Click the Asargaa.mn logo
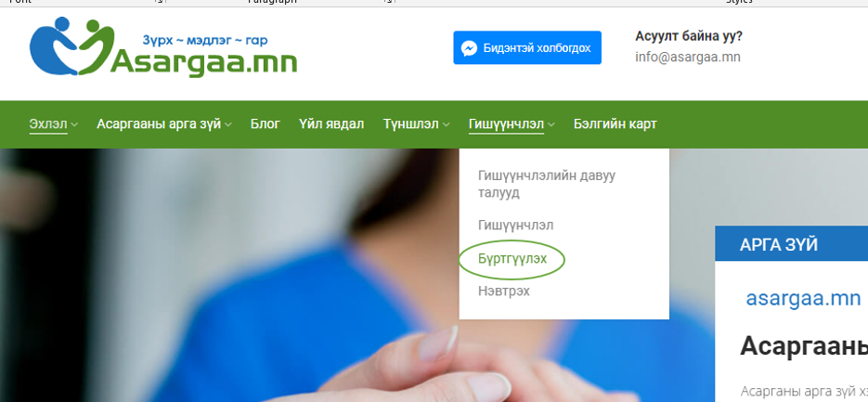868x402 pixels. pyautogui.click(x=163, y=47)
